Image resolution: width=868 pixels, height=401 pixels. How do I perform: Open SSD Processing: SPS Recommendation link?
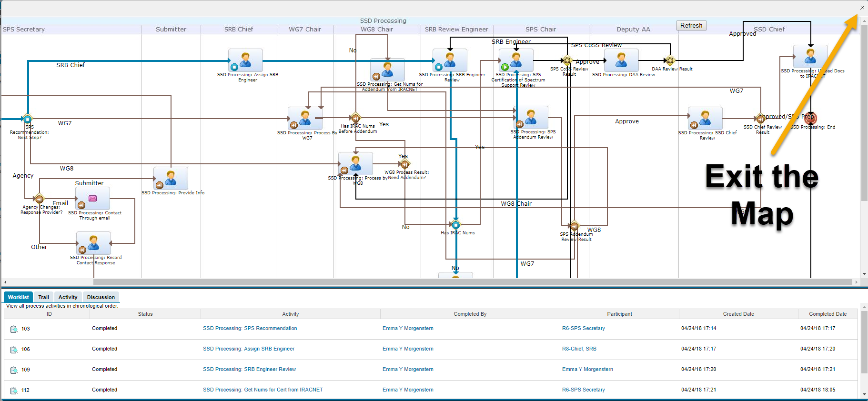[x=250, y=329]
